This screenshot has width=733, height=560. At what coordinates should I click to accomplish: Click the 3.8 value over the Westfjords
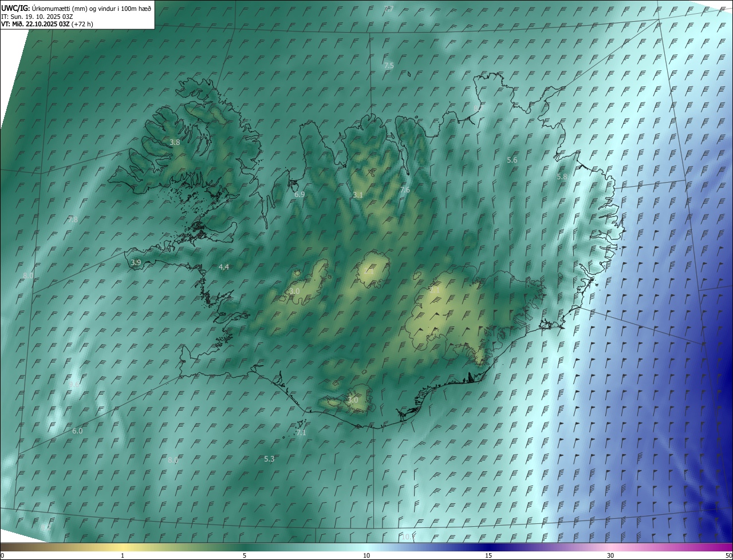[x=175, y=142]
